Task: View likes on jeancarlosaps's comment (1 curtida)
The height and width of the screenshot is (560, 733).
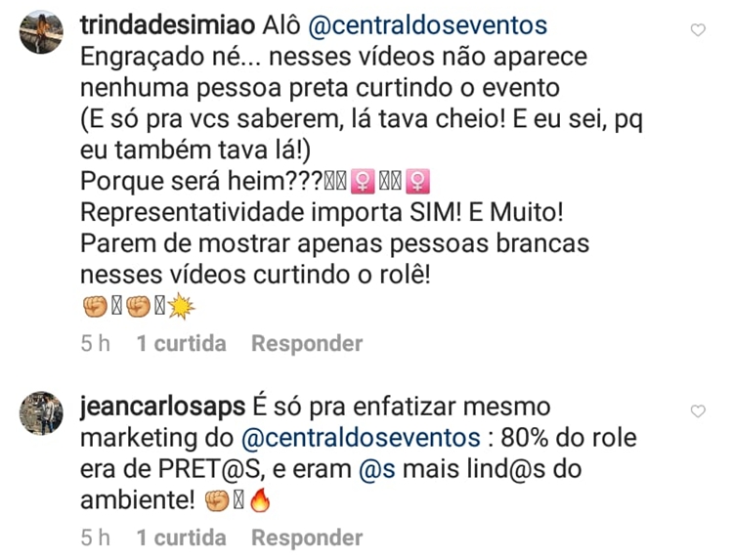Action: pyautogui.click(x=182, y=538)
